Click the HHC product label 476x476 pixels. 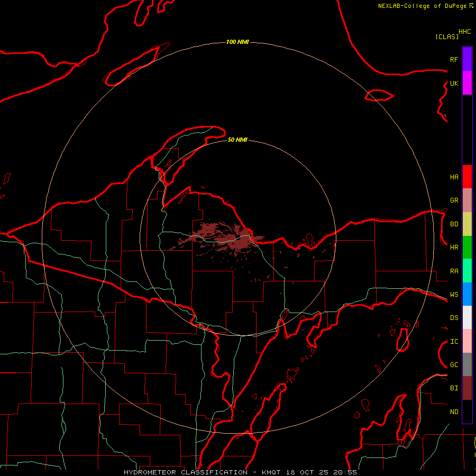(464, 32)
